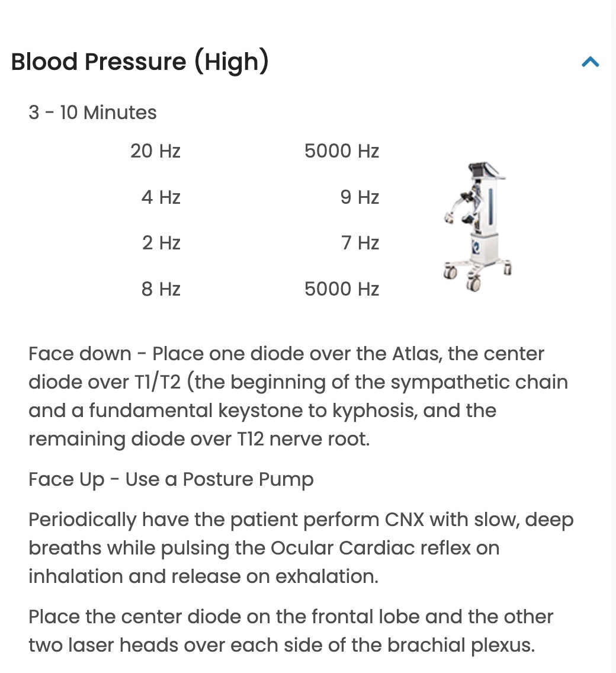The height and width of the screenshot is (673, 616).
Task: Click the word Atlas in Face down paragraph
Action: click(x=415, y=354)
